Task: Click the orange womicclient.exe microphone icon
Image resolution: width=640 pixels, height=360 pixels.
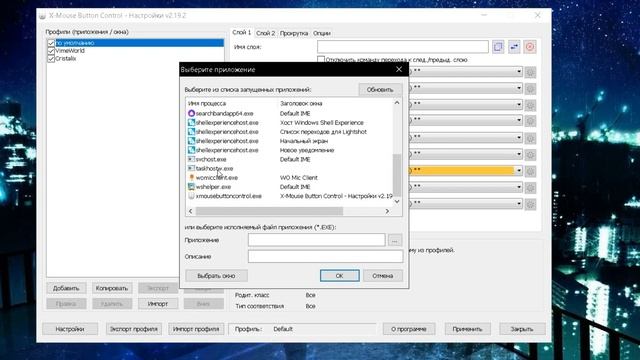Action: (191, 178)
